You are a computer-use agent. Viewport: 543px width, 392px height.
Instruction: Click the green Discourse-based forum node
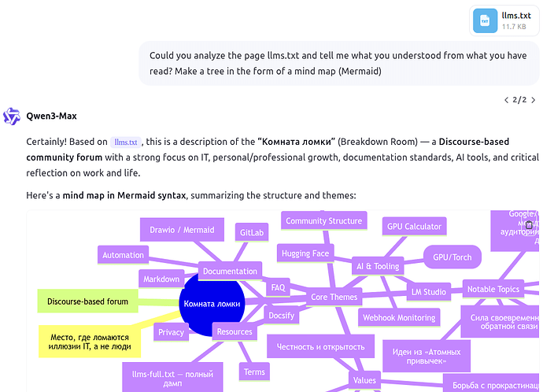click(87, 301)
